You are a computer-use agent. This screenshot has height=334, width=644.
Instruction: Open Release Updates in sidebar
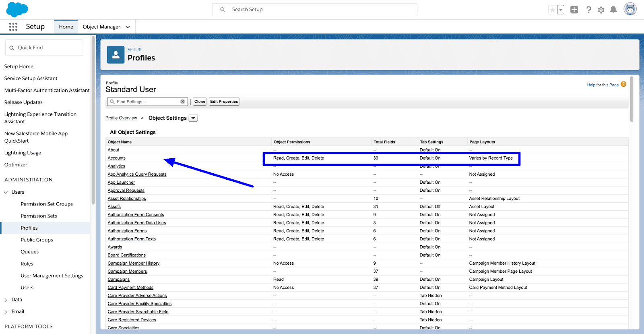tap(23, 102)
